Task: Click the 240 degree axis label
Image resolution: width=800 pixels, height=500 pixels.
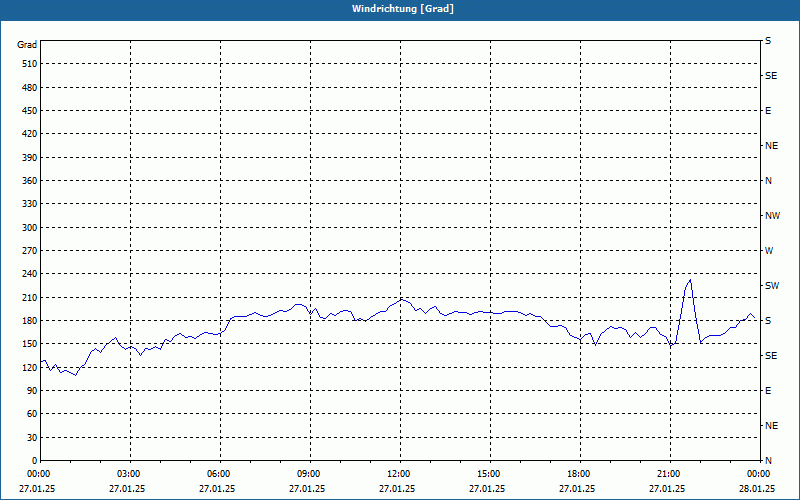Action: click(x=30, y=273)
